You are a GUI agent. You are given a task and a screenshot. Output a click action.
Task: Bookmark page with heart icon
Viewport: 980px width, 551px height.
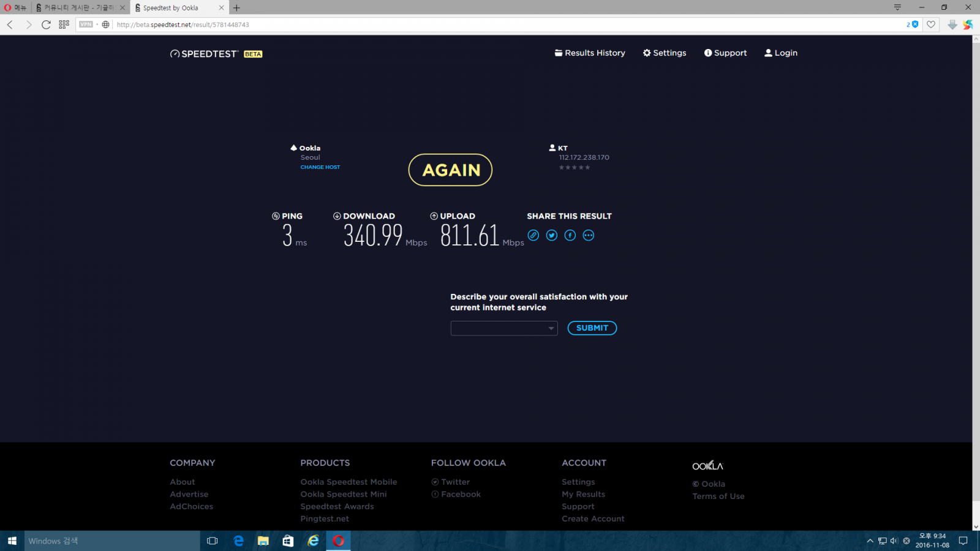(x=931, y=24)
